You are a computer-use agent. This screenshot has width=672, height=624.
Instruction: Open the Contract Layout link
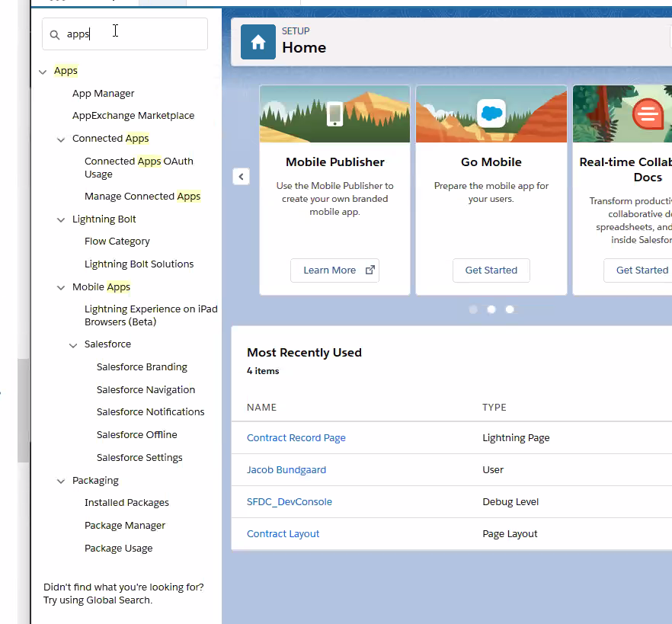(x=283, y=534)
